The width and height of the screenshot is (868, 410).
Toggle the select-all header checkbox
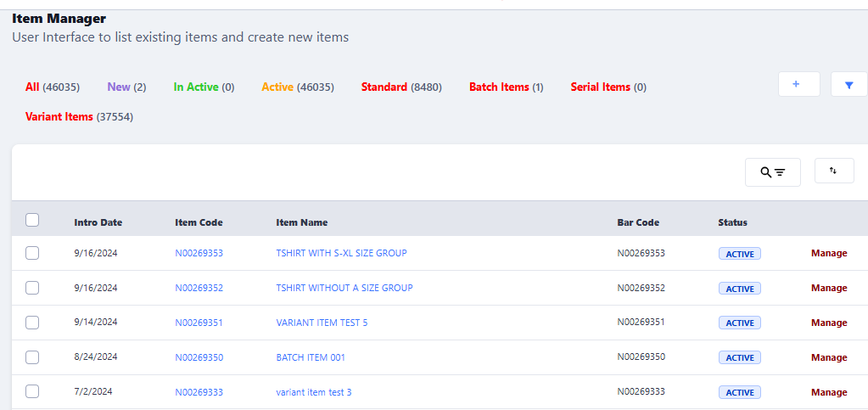coord(32,221)
